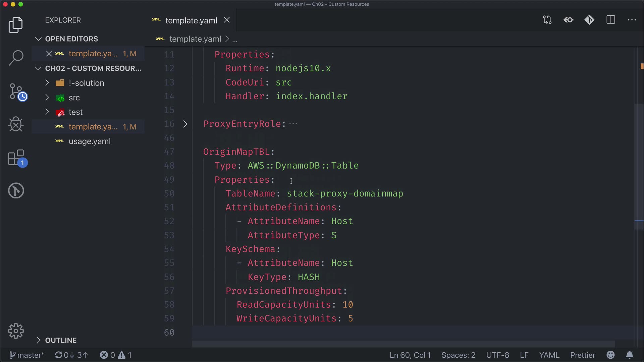Viewport: 644px width, 362px height.
Task: Click the feedback smiley icon
Action: (610, 355)
